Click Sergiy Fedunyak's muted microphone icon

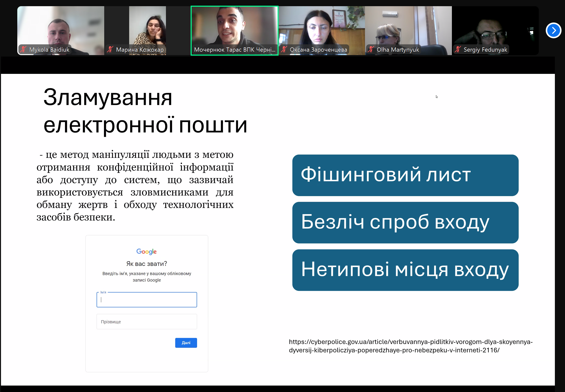pyautogui.click(x=458, y=49)
